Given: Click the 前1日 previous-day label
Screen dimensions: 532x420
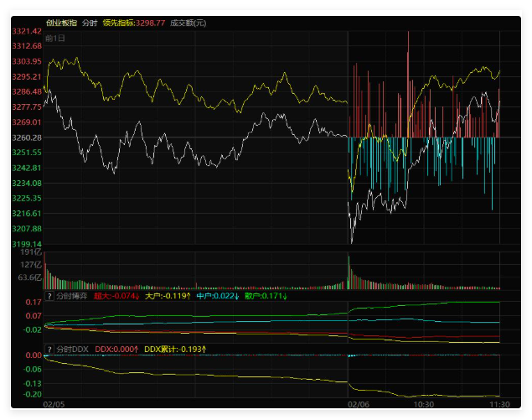Looking at the screenshot, I should [x=55, y=39].
